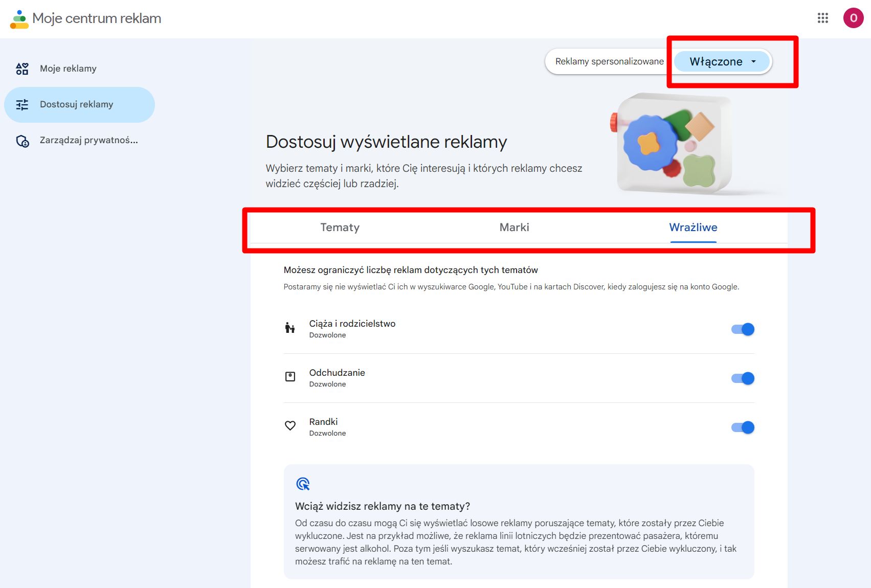Click the pregnancy and parenting icon

(x=290, y=328)
